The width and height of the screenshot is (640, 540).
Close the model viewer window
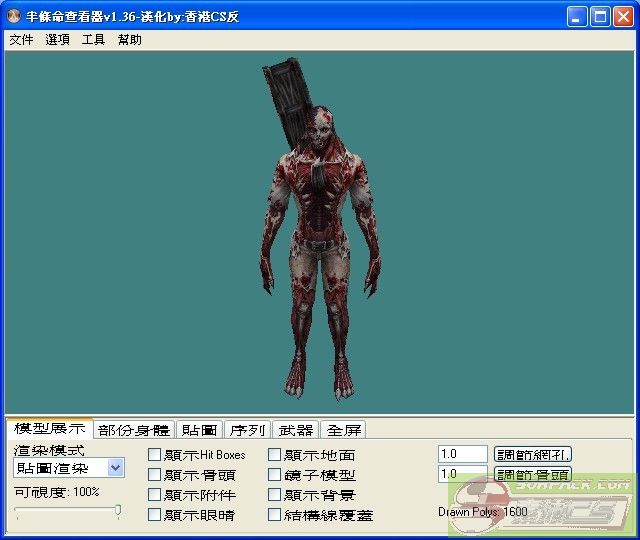click(x=622, y=17)
